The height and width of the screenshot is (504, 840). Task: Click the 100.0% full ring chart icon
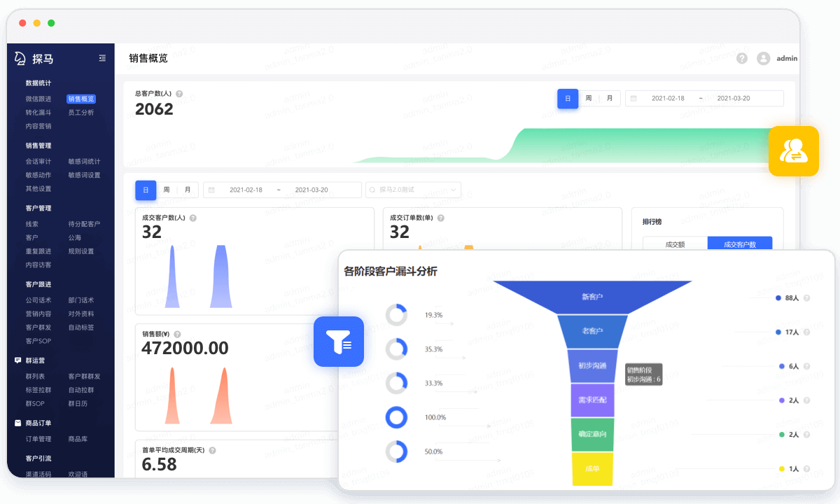pos(396,418)
